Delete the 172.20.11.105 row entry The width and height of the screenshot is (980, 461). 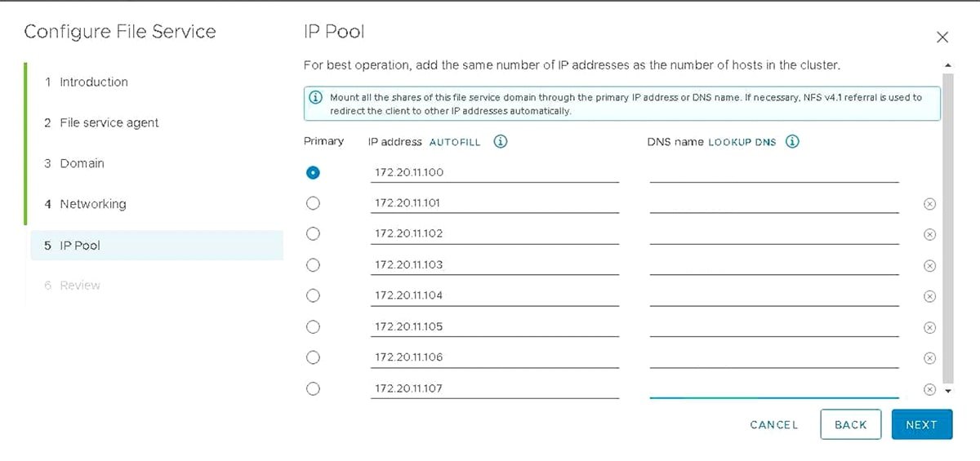pyautogui.click(x=929, y=328)
